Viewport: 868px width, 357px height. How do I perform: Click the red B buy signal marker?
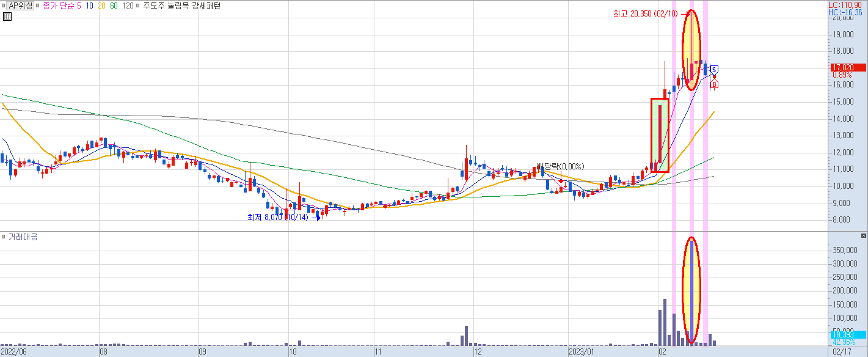714,84
